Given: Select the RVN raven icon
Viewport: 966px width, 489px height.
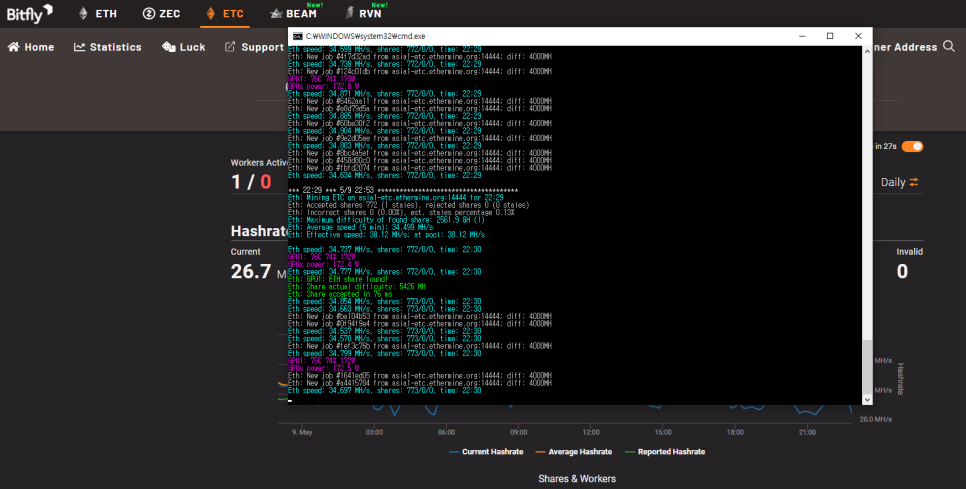Looking at the screenshot, I should [x=349, y=13].
